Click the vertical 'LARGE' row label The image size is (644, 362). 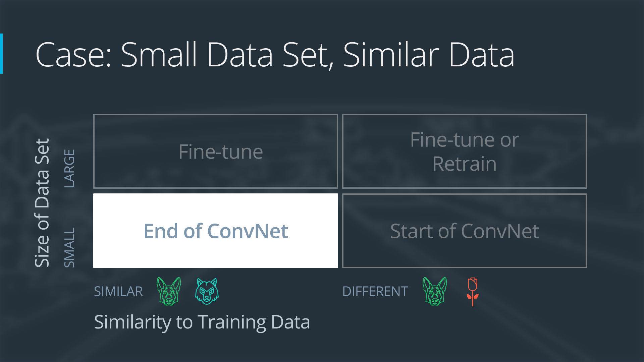pyautogui.click(x=69, y=168)
